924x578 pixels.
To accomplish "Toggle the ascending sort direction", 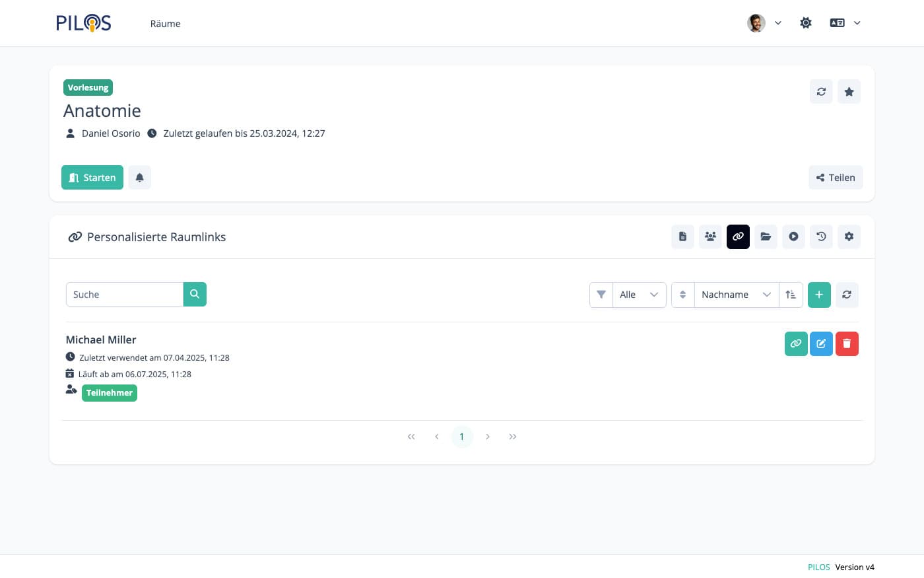I will pyautogui.click(x=791, y=295).
